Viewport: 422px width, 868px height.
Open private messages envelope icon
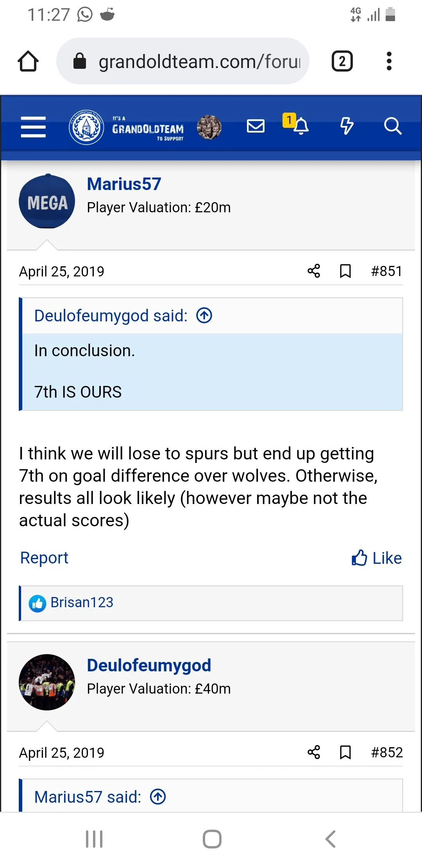click(256, 126)
